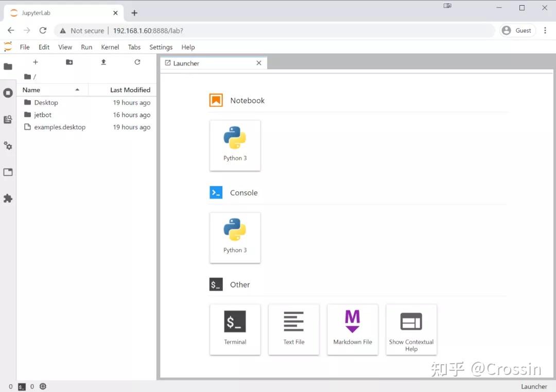Click '16 hours ago' for jetbot
The height and width of the screenshot is (392, 556).
point(132,115)
